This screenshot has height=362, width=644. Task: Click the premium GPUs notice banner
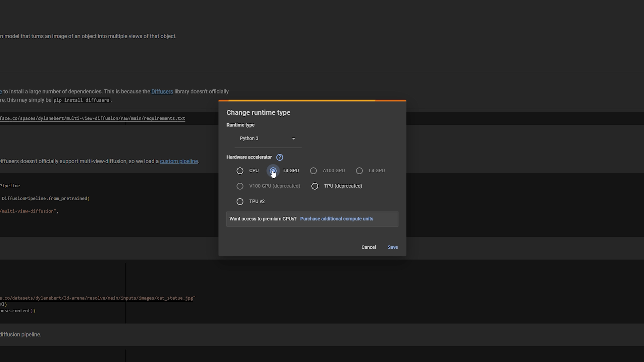(x=312, y=219)
